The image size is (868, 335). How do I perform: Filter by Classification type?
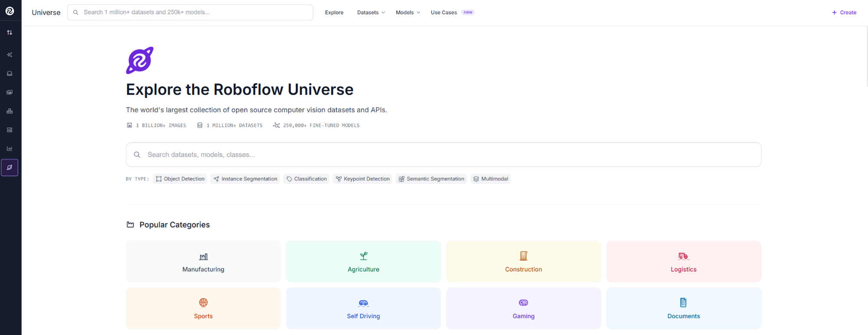(306, 179)
